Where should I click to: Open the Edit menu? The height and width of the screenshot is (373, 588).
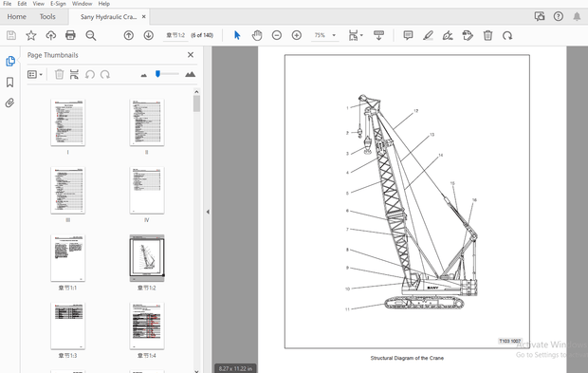pos(22,4)
